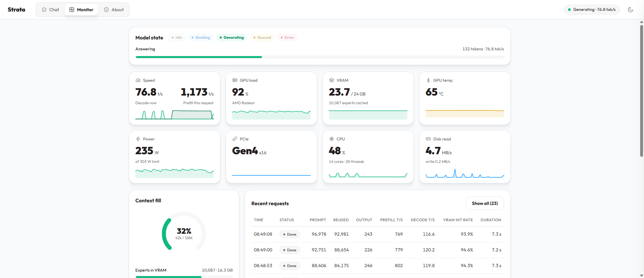
Task: Click the TIME column header
Action: [259, 220]
